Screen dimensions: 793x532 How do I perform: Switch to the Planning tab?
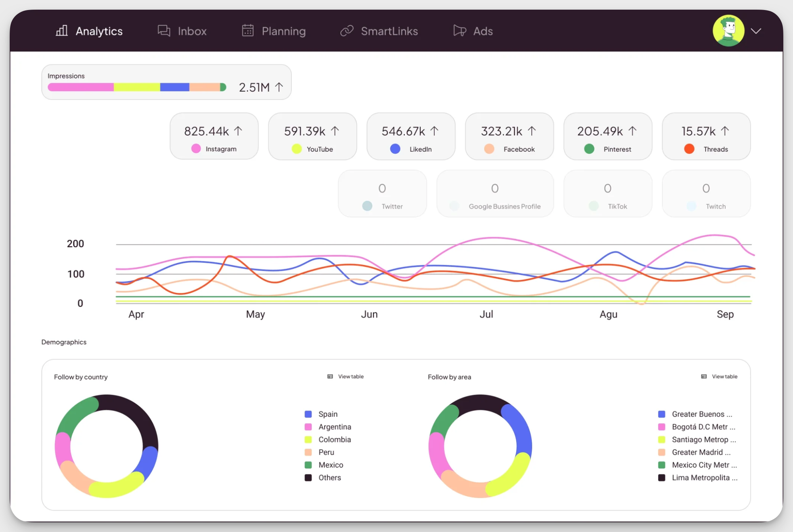point(274,31)
